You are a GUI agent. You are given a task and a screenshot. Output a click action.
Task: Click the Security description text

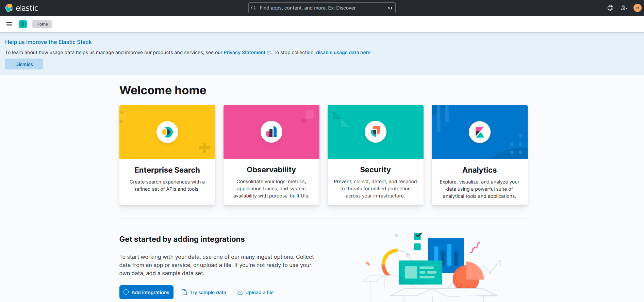[x=376, y=189]
